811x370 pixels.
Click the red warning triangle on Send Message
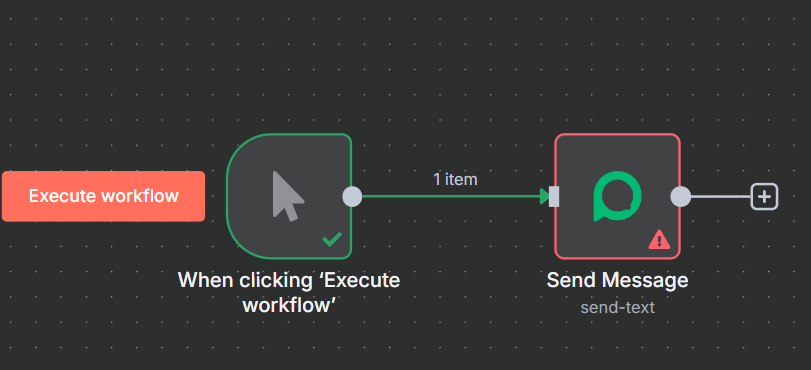point(659,239)
